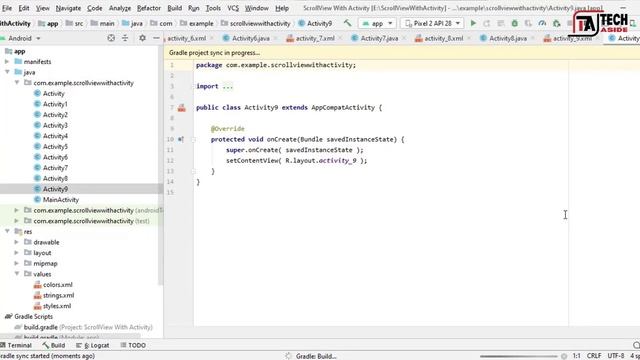The width and height of the screenshot is (640, 360).
Task: Switch to activity_8.xml tab
Action: coord(443,38)
